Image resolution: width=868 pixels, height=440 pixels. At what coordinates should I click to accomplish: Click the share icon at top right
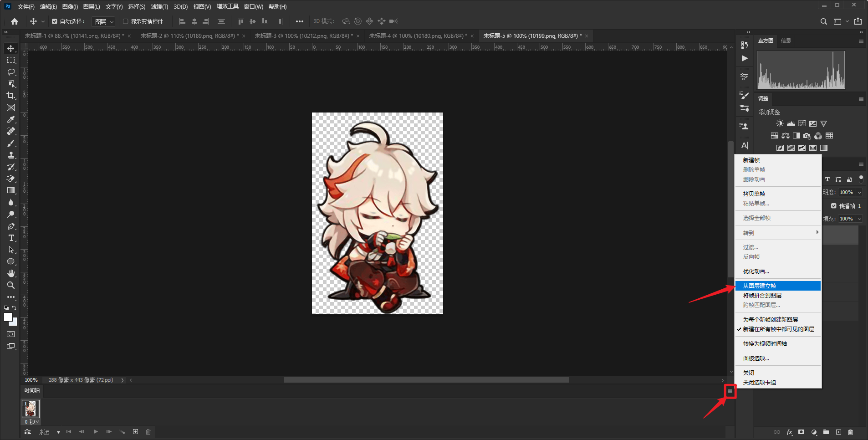click(858, 21)
